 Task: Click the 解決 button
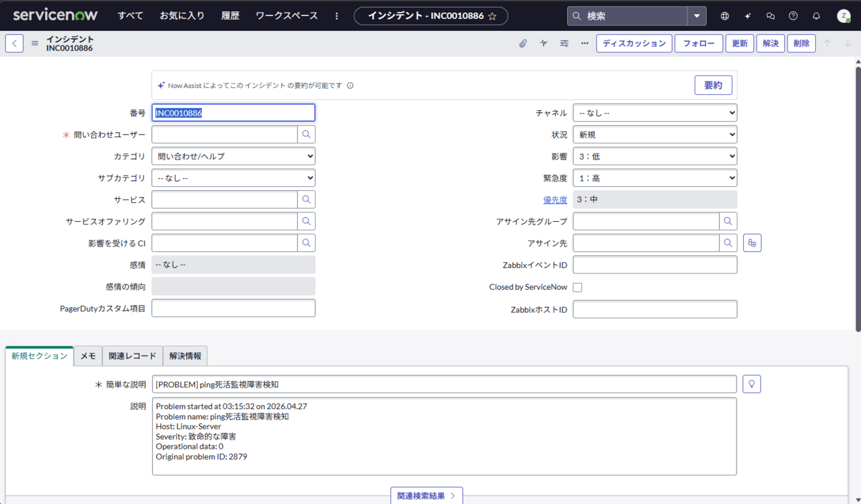coord(770,43)
